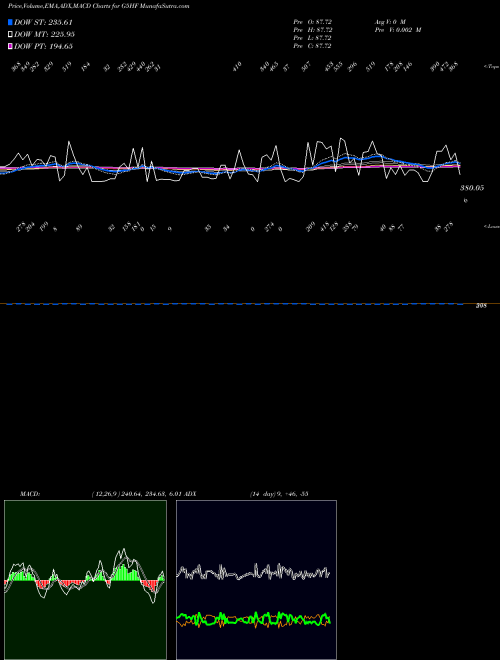Click the MACD values '(12,26,9) 240.64, 234.63, 6.01'
Image resolution: width=500 pixels, height=660 pixels.
[137, 494]
